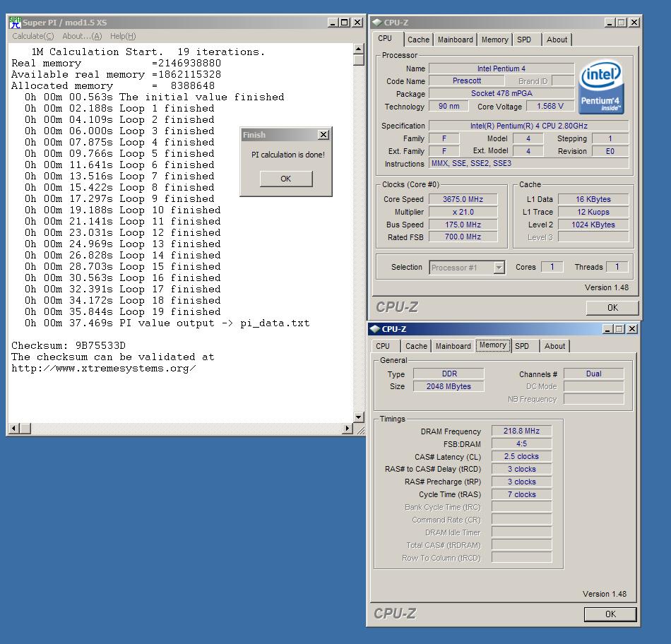Viewport: 671px width, 644px height.
Task: Click the PI value output pi_data.txt line
Action: (x=167, y=323)
